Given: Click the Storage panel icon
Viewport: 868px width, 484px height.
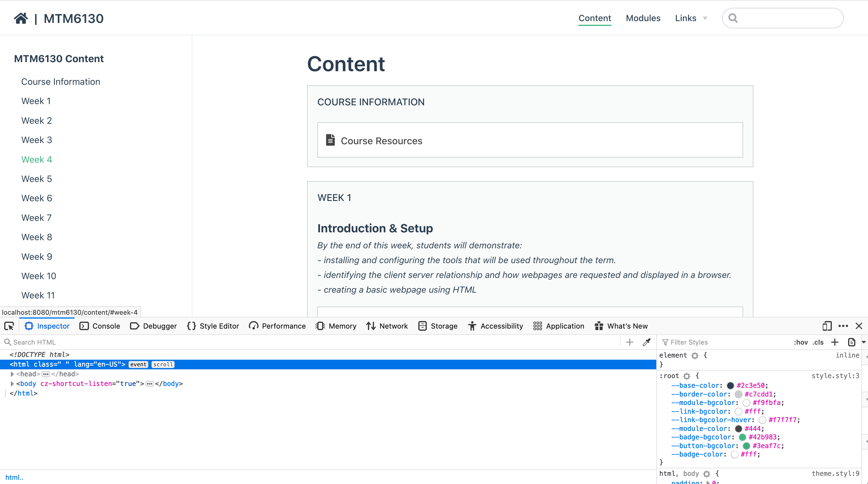Looking at the screenshot, I should pos(422,326).
